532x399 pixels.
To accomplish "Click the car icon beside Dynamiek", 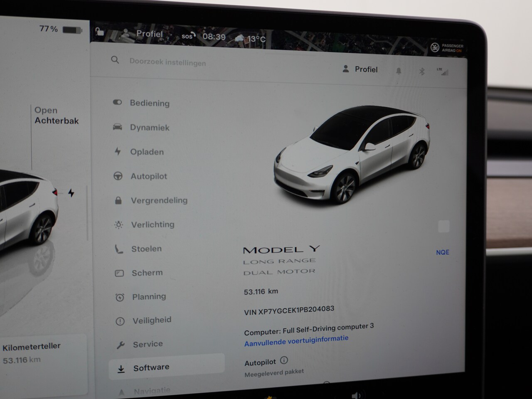I will [x=118, y=127].
